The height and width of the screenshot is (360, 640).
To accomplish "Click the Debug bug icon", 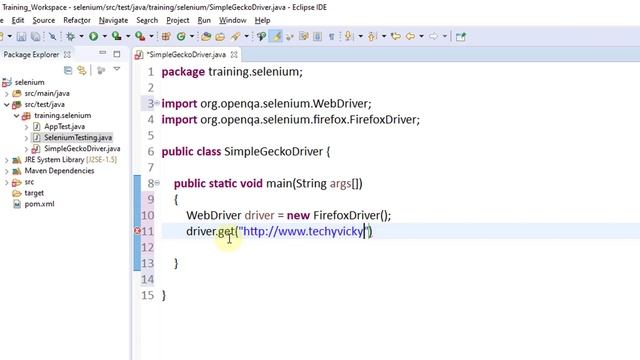I will click(71, 37).
